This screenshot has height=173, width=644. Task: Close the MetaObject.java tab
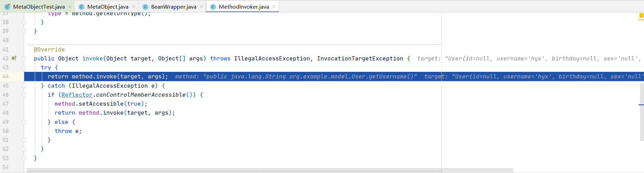[x=134, y=7]
